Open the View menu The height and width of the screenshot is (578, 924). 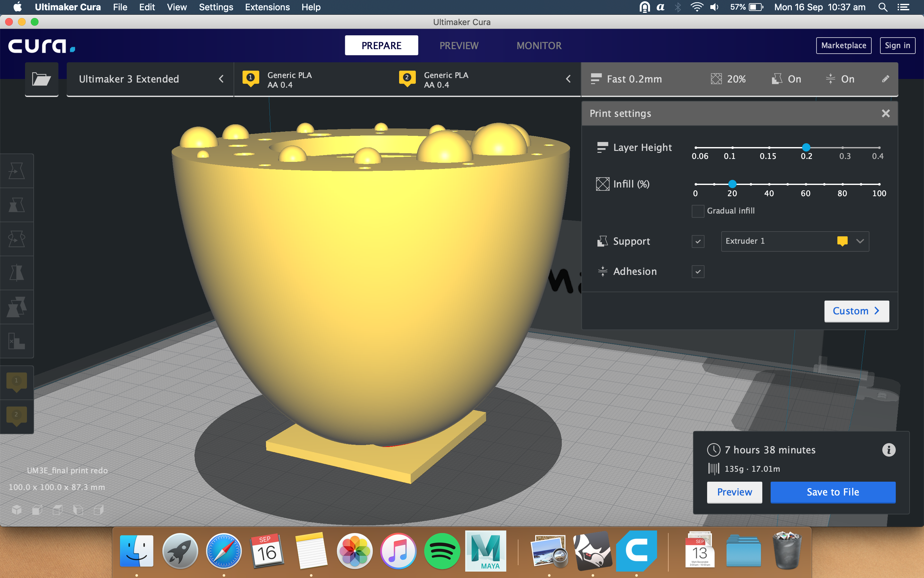point(176,7)
